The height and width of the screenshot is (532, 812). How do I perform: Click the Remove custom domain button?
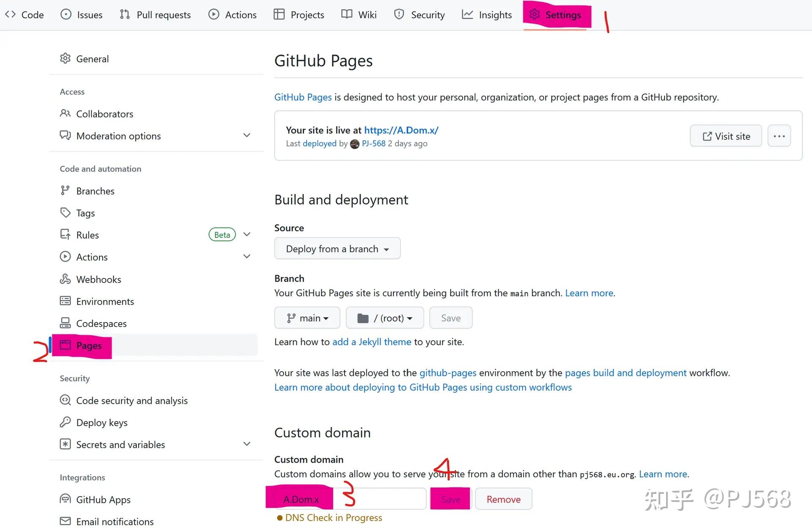pos(503,499)
